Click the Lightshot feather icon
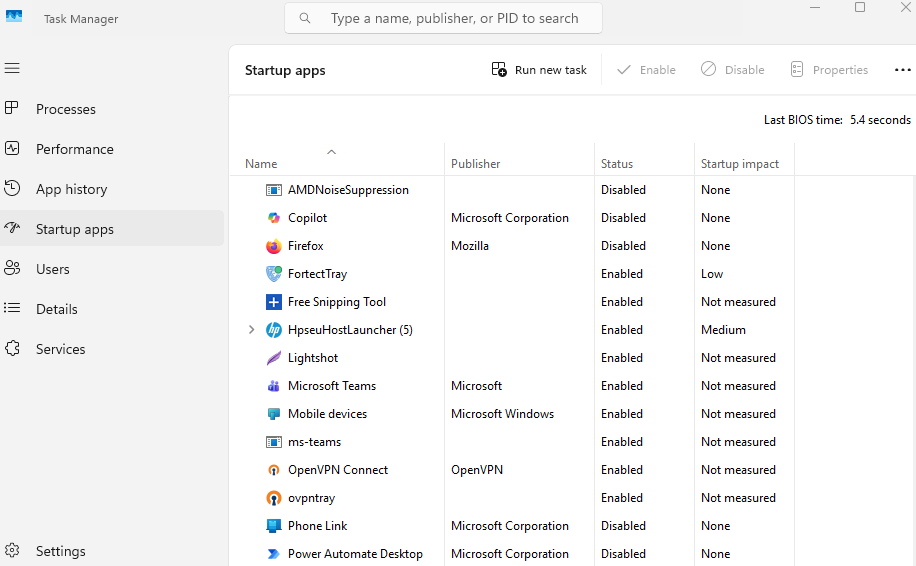916x566 pixels. [273, 358]
